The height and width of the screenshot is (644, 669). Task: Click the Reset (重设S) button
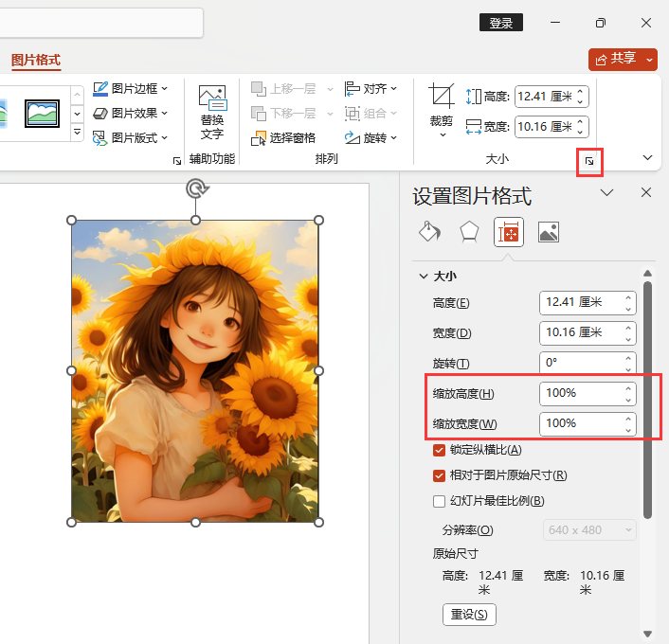[x=469, y=615]
